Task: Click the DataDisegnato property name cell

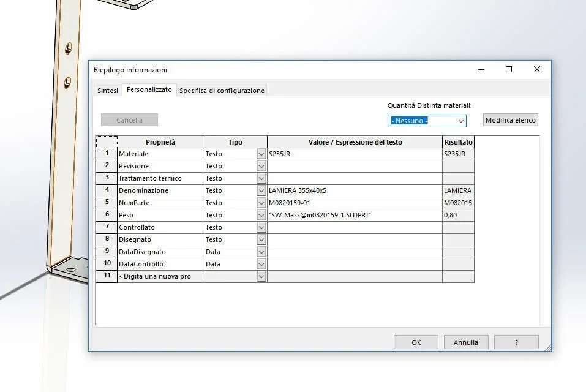Action: (160, 252)
